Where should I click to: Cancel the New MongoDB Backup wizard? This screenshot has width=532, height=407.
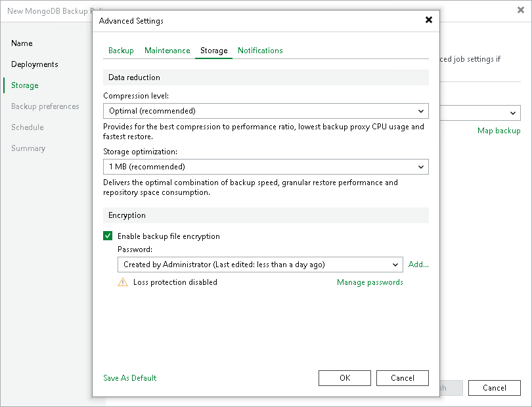pos(495,388)
